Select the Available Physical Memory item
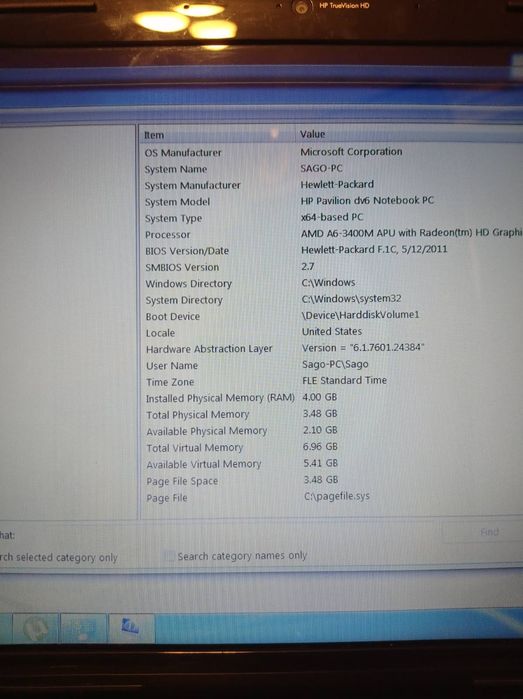523x699 pixels. 206,432
